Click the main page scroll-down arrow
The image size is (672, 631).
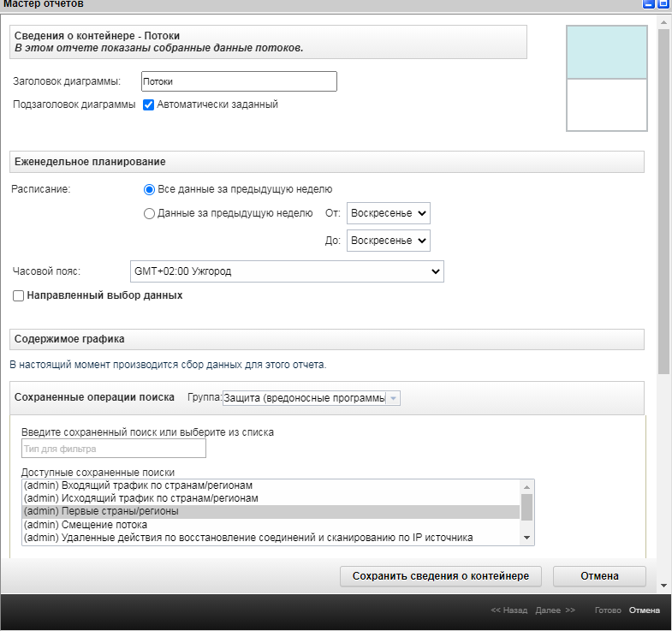(663, 586)
